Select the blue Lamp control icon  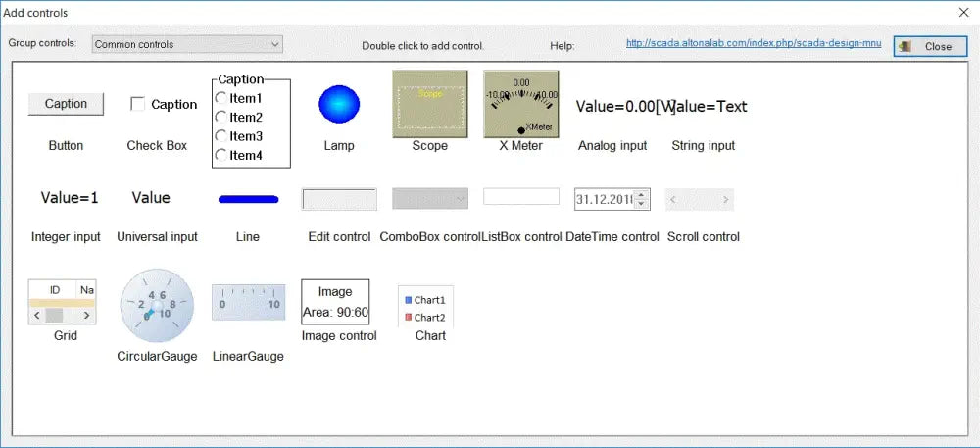click(339, 104)
